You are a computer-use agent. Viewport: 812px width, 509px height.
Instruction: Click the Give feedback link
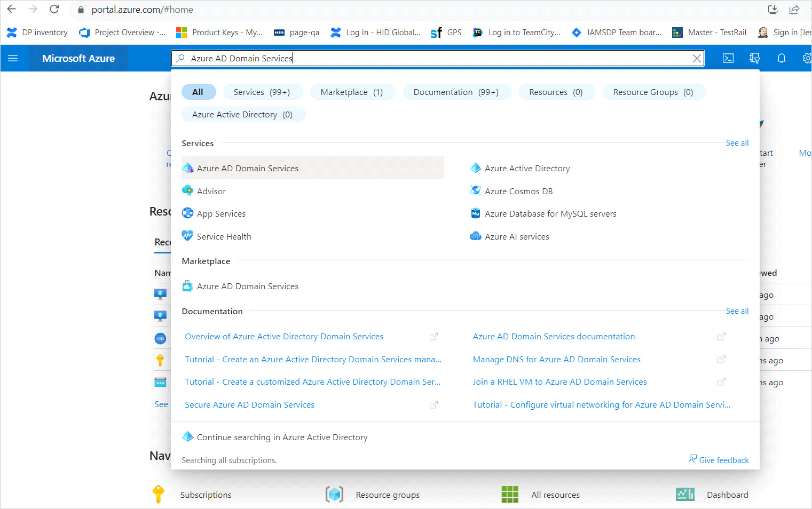point(723,460)
